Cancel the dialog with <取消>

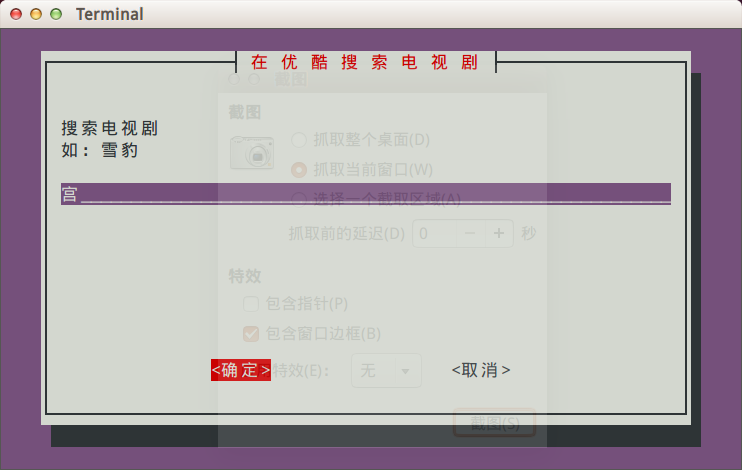481,370
